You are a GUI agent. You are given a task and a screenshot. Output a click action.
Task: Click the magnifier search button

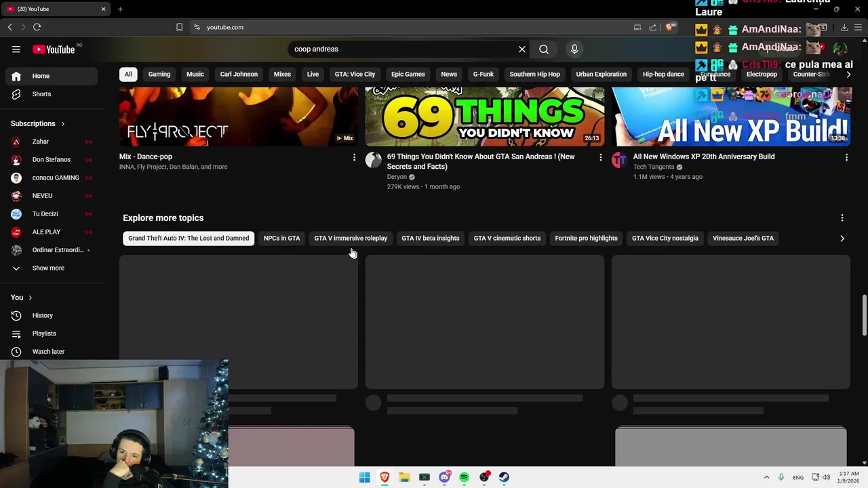tap(544, 49)
